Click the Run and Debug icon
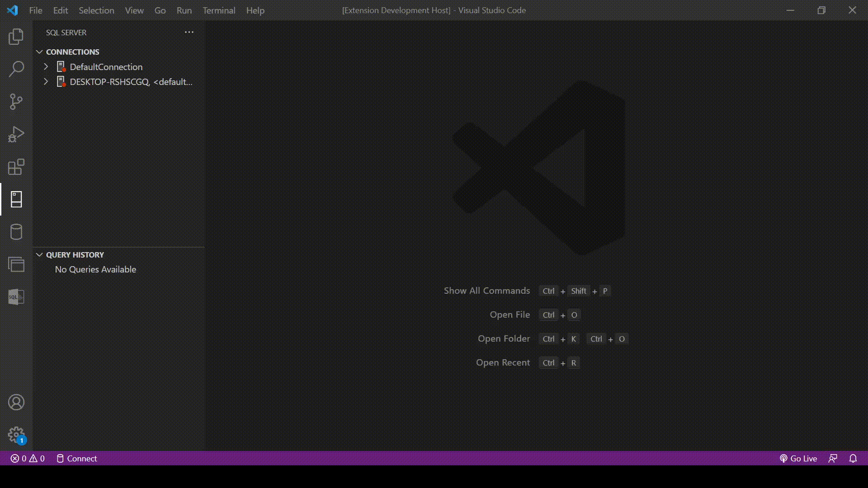This screenshot has height=488, width=868. [16, 134]
